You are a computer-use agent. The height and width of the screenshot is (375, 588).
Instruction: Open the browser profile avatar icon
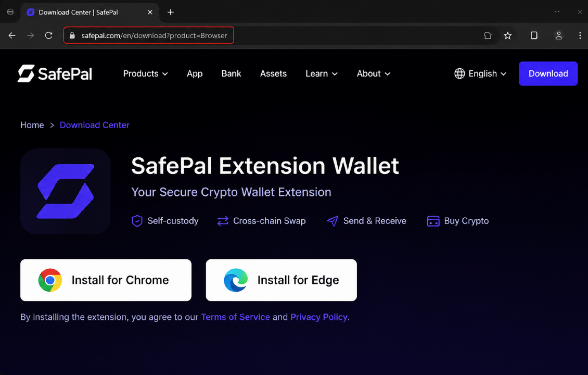click(x=559, y=35)
